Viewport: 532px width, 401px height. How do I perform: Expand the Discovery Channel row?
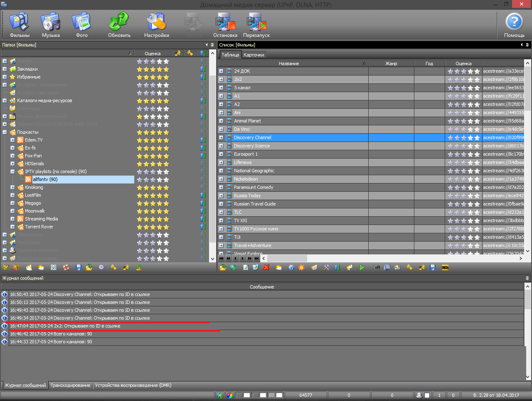[x=221, y=137]
